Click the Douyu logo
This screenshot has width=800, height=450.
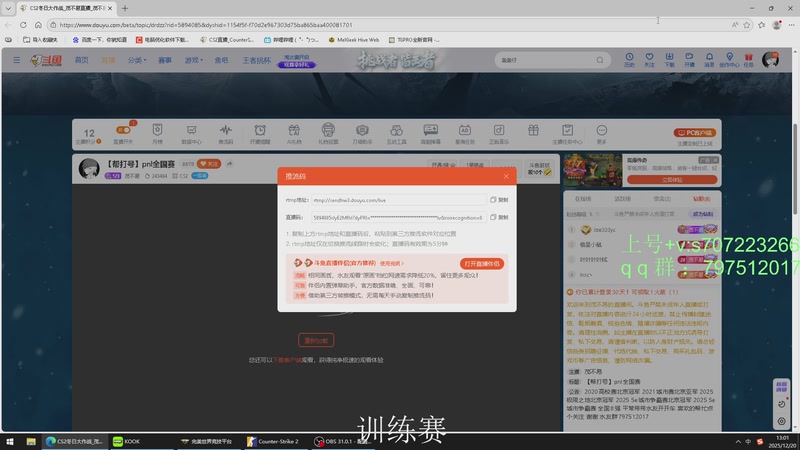[46, 60]
